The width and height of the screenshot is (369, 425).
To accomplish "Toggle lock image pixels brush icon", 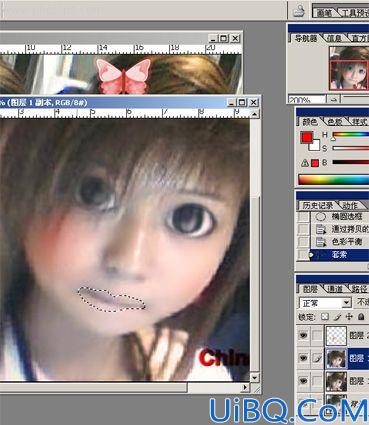I will click(x=337, y=316).
